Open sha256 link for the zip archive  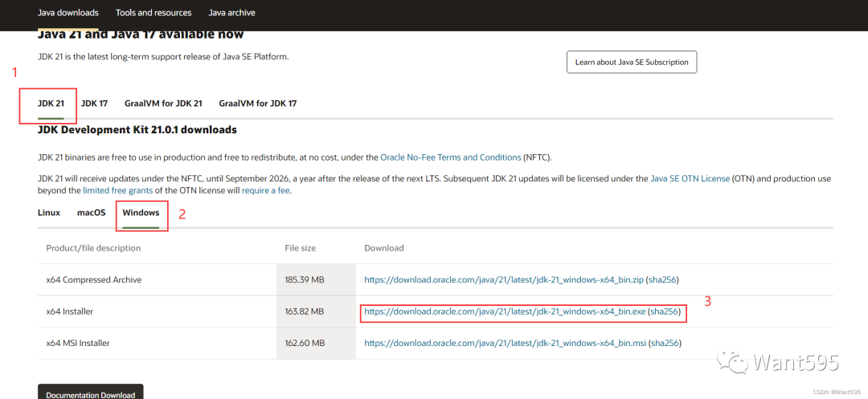pos(662,280)
